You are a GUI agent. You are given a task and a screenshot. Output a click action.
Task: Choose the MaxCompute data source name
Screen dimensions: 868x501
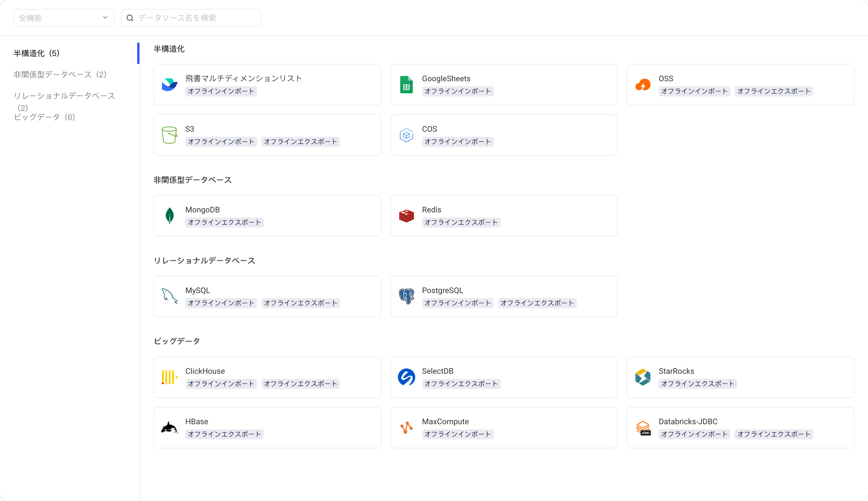point(445,421)
